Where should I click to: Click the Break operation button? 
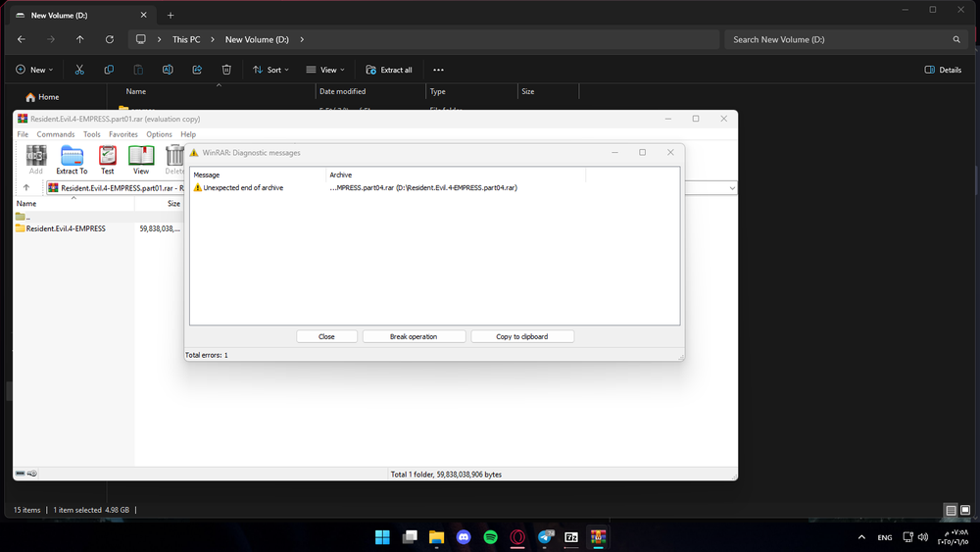tap(414, 336)
